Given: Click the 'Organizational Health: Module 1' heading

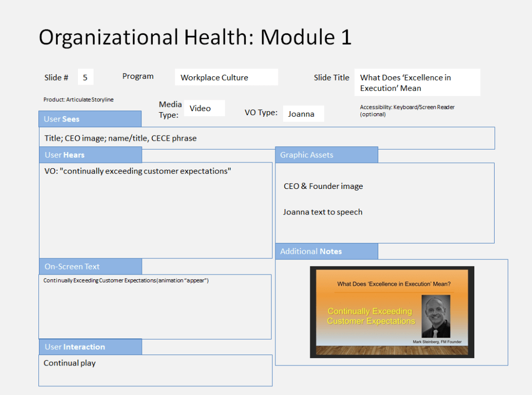Looking at the screenshot, I should (x=195, y=37).
